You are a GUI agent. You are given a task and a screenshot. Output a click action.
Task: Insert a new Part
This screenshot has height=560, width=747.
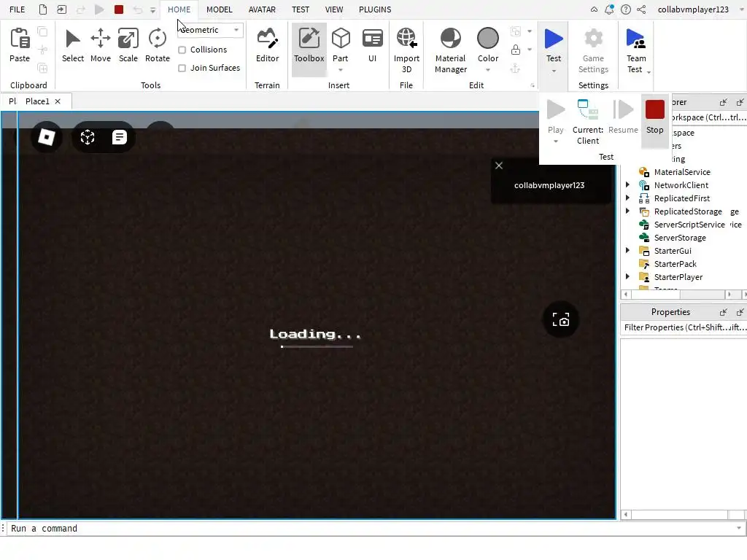pyautogui.click(x=341, y=44)
